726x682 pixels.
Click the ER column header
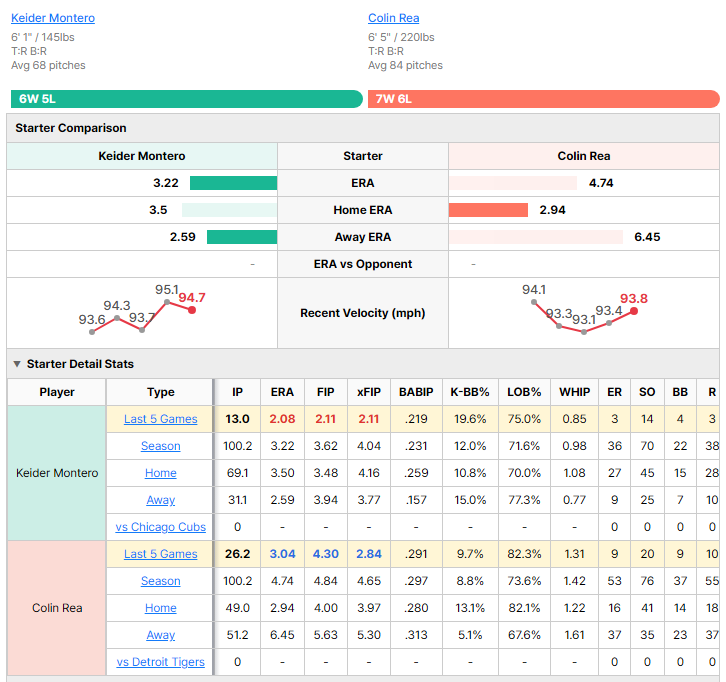click(x=614, y=392)
